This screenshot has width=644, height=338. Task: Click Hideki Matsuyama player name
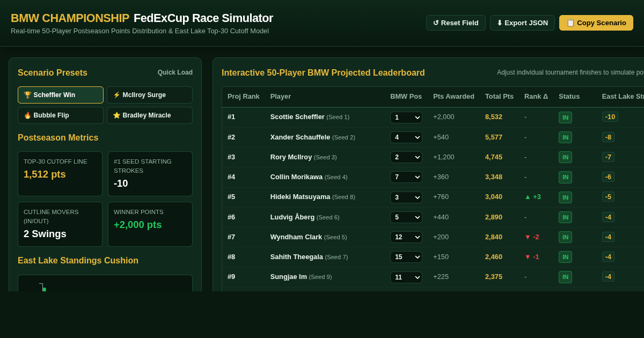(x=300, y=197)
